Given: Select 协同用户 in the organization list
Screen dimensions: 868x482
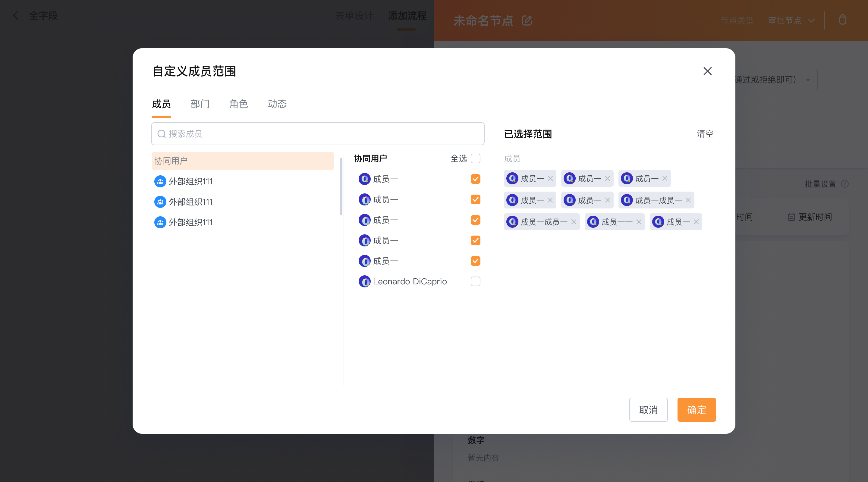Looking at the screenshot, I should tap(243, 161).
